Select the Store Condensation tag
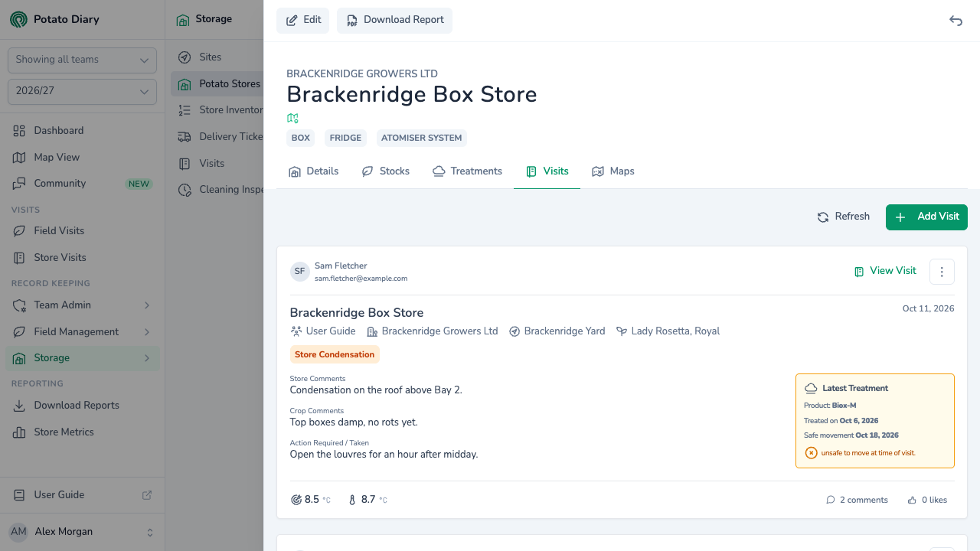The width and height of the screenshot is (980, 551). pyautogui.click(x=335, y=354)
